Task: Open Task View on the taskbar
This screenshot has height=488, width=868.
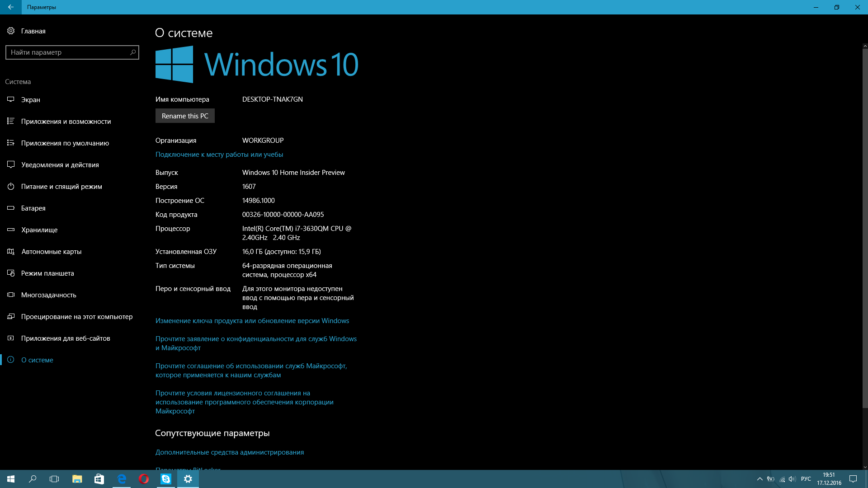Action: click(54, 479)
